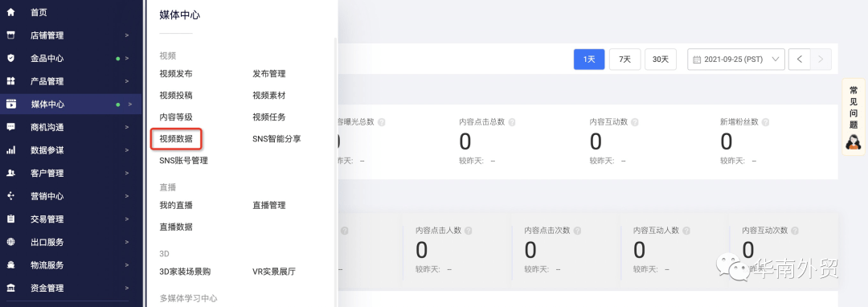This screenshot has width=868, height=307.
Task: Open 直播管理 under 直播
Action: (x=269, y=205)
